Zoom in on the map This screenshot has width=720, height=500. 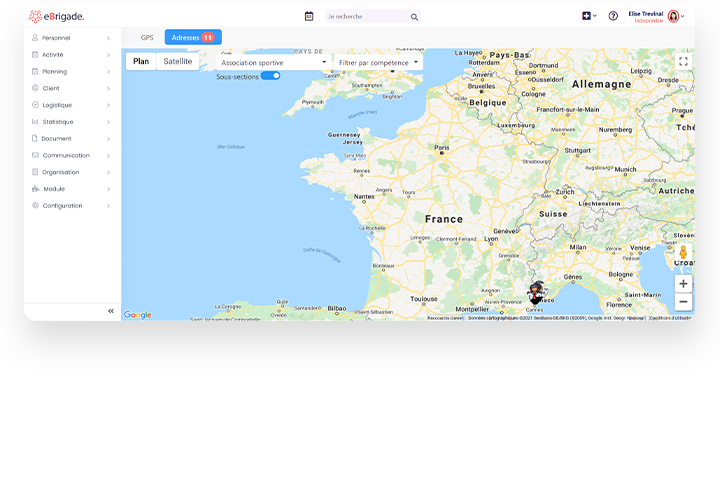tap(683, 284)
